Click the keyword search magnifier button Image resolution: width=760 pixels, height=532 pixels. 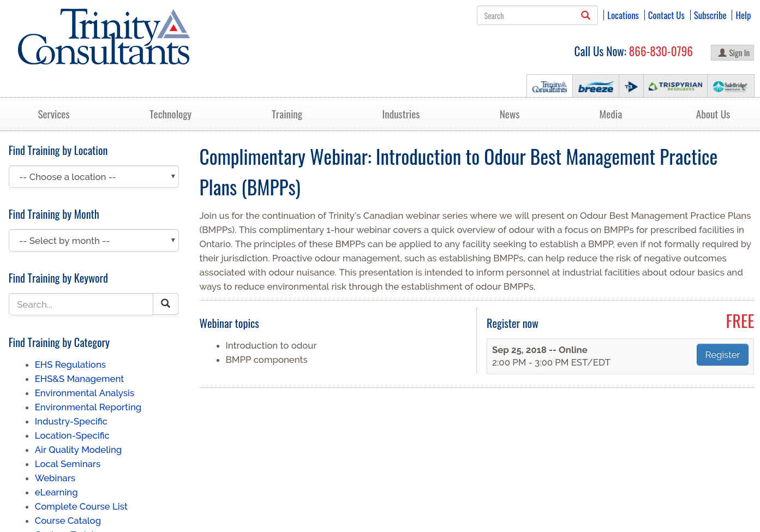tap(165, 304)
